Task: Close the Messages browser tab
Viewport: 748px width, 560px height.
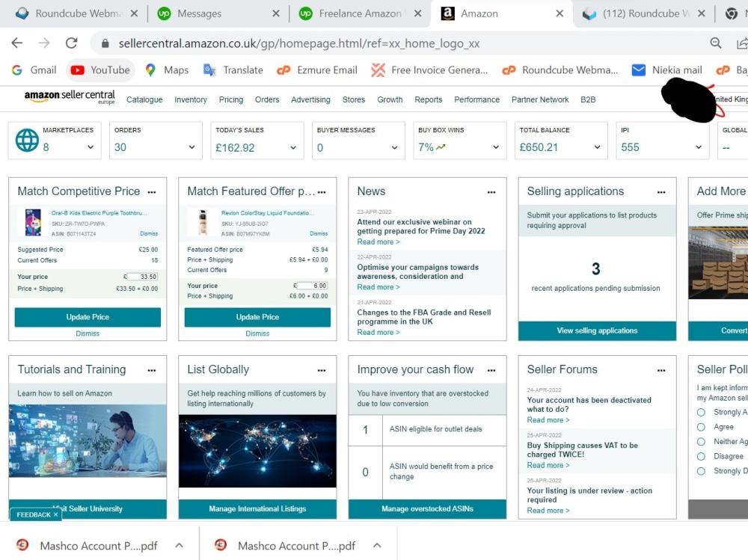Action: pyautogui.click(x=276, y=13)
